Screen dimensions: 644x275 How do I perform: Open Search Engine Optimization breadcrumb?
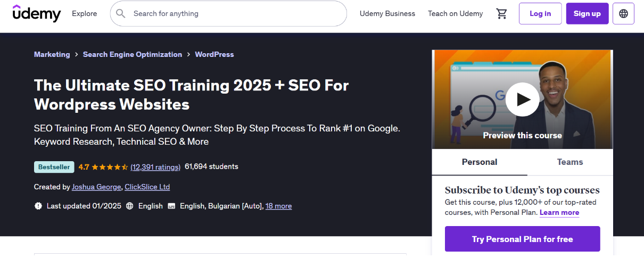(133, 54)
